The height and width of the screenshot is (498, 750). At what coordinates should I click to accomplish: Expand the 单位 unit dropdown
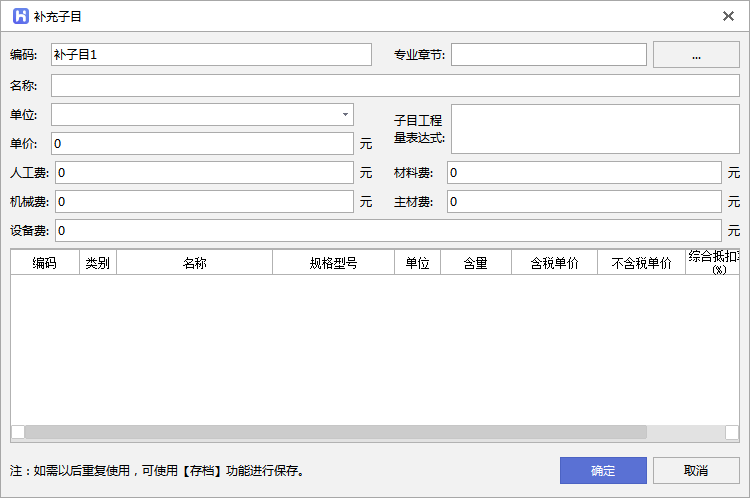pos(345,114)
